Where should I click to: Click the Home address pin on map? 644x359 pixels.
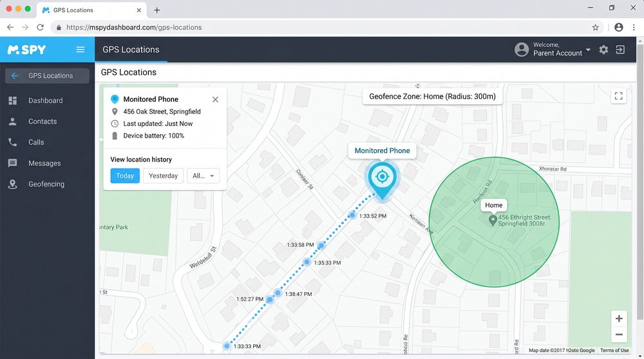tap(493, 220)
